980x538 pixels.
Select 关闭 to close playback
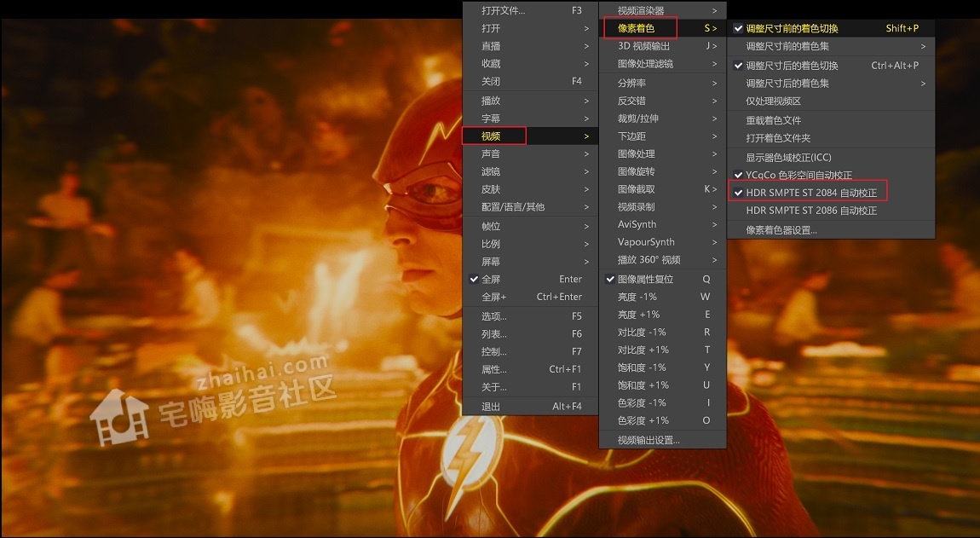[x=531, y=81]
